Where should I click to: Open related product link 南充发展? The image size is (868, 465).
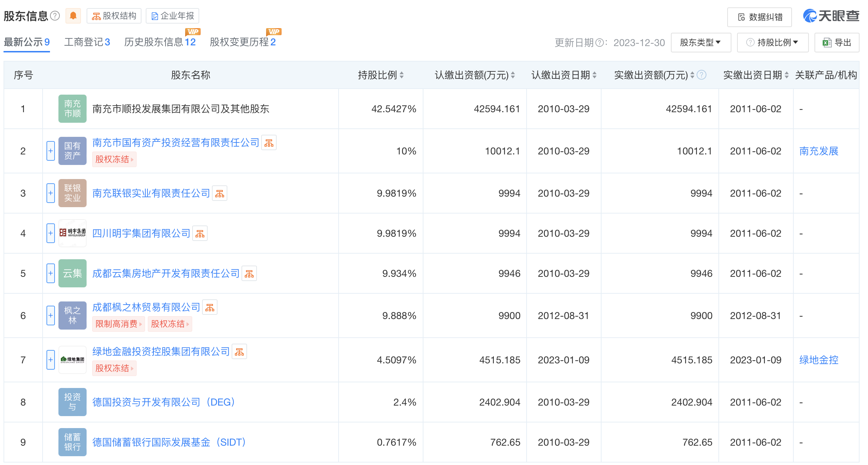[819, 151]
